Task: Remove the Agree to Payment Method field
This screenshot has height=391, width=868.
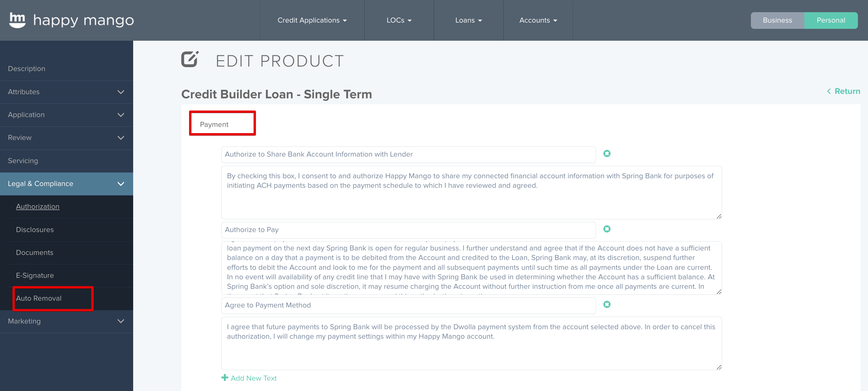Action: point(607,305)
